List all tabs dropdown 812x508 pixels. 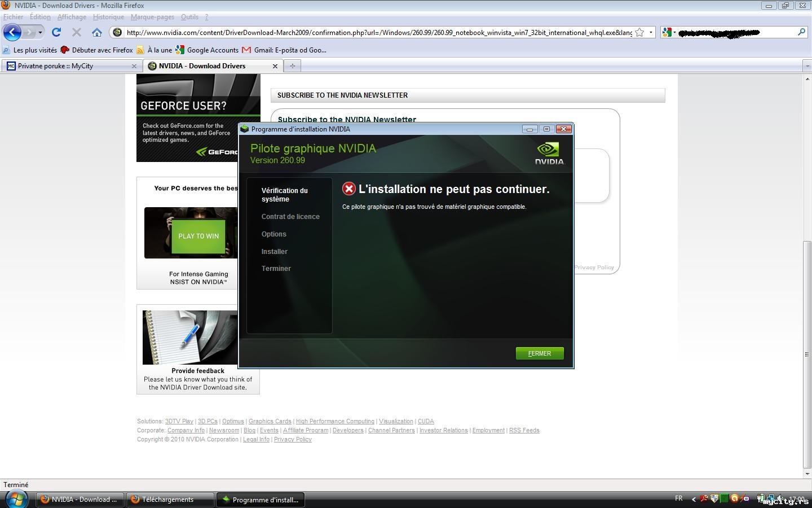[x=807, y=66]
